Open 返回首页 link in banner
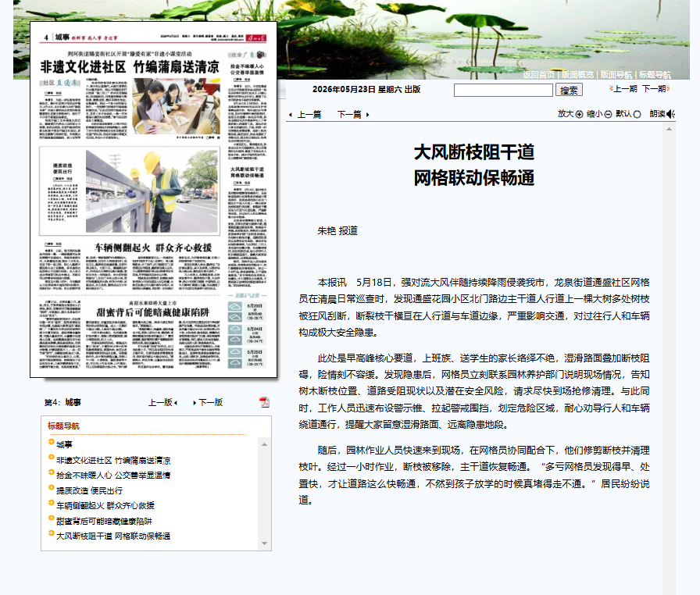Image resolution: width=700 pixels, height=595 pixels. tap(538, 74)
